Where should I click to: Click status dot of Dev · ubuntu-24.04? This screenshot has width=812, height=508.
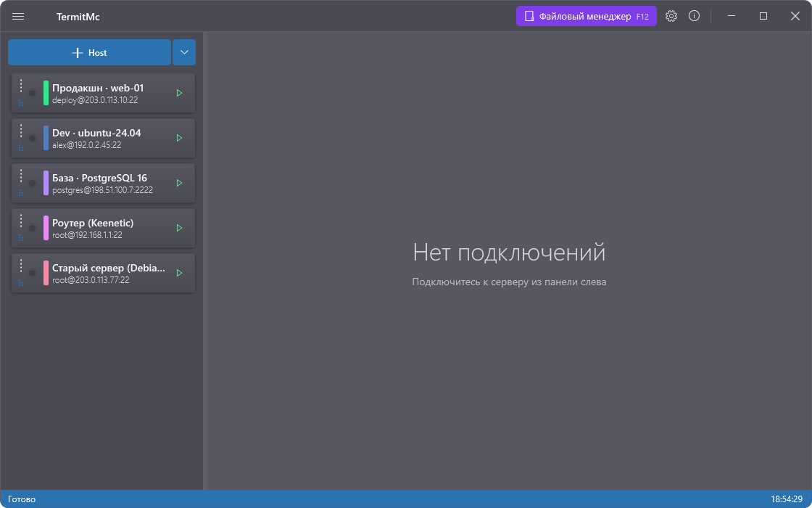pos(32,139)
